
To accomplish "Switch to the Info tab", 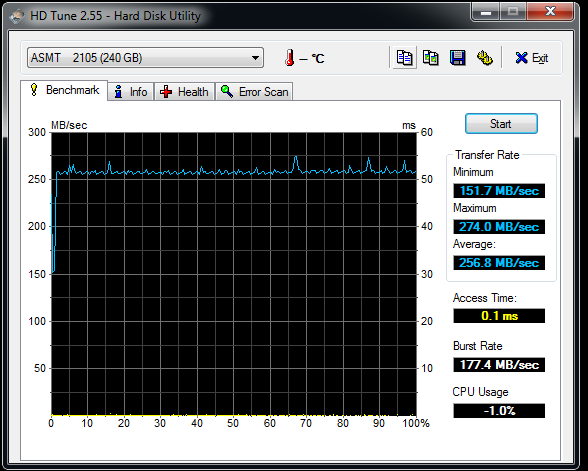I will (x=130, y=92).
